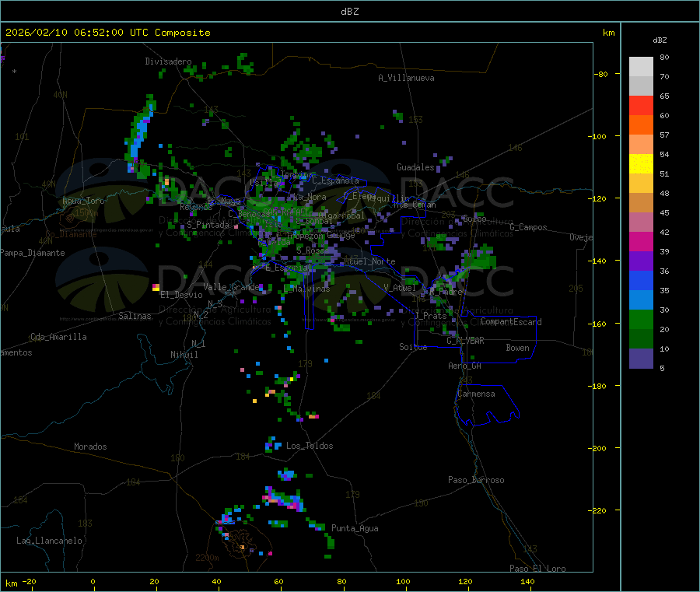Click the 'Paso_El_Loro' map label
Screen dimensions: 700x592
(537, 569)
